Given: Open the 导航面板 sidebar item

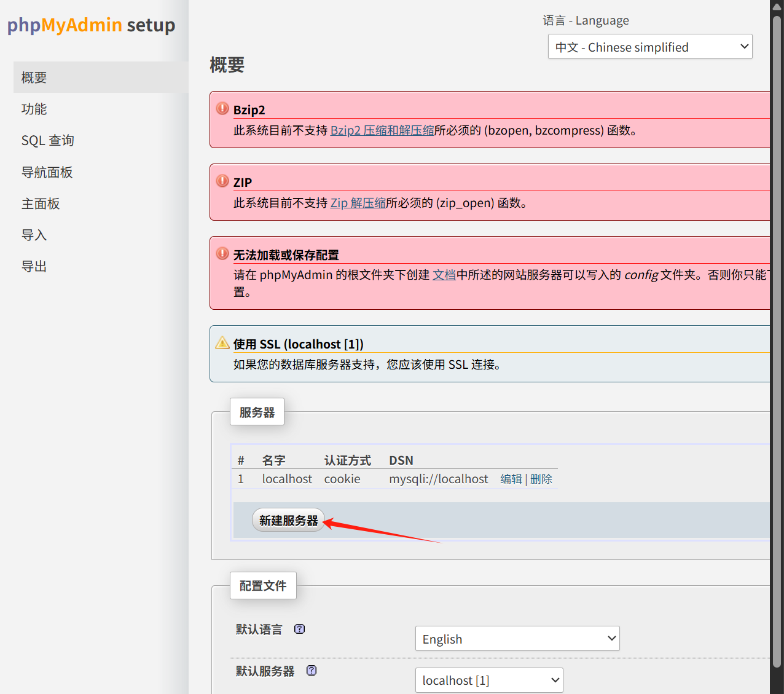Looking at the screenshot, I should tap(101, 172).
